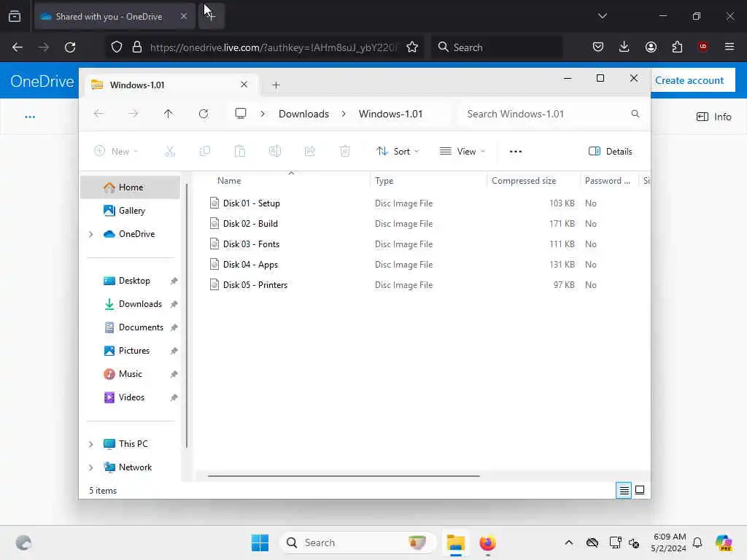Image resolution: width=747 pixels, height=560 pixels.
Task: Click the search magnifier in Explorer search box
Action: [x=635, y=114]
